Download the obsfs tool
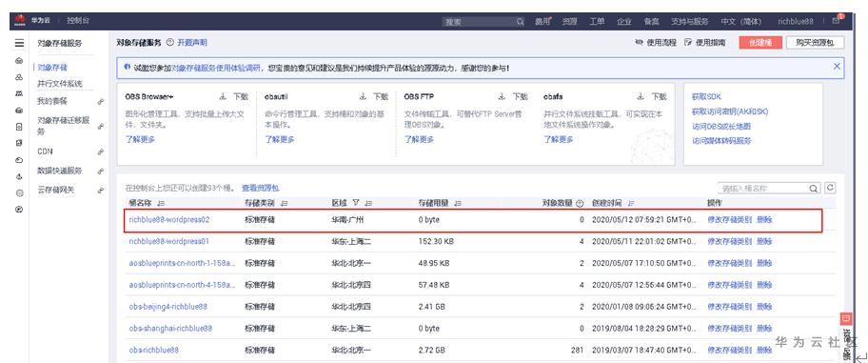This screenshot has width=868, height=363. click(652, 96)
